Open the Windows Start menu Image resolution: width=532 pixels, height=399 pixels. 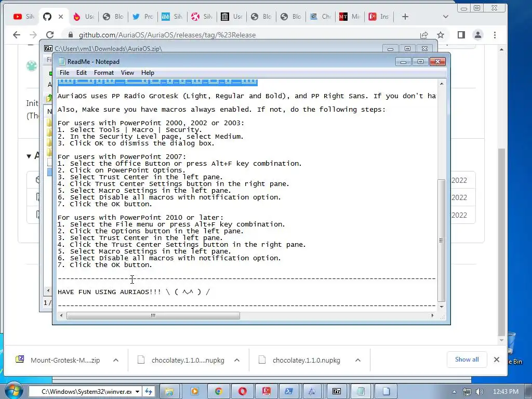13,391
